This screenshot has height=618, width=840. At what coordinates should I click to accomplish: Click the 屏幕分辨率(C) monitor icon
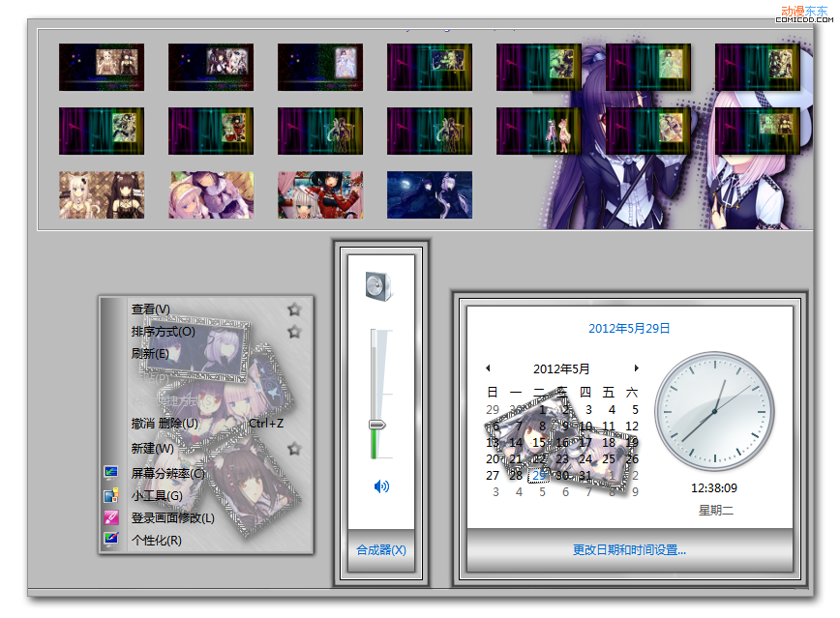[x=111, y=473]
